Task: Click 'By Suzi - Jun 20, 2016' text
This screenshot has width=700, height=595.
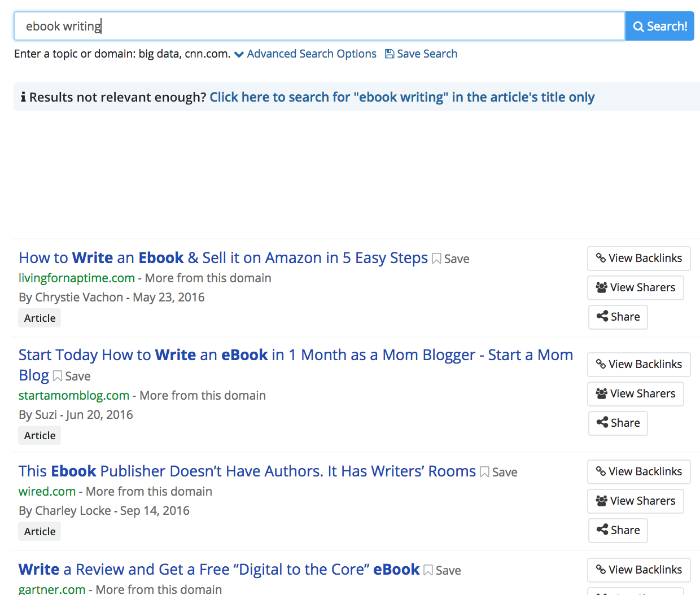Action: [x=76, y=414]
